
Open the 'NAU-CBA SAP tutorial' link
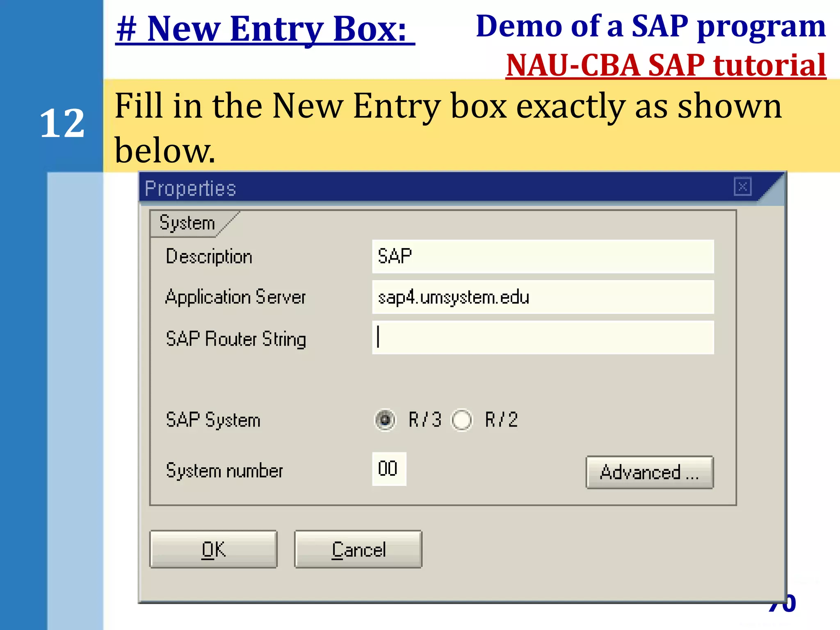point(666,65)
